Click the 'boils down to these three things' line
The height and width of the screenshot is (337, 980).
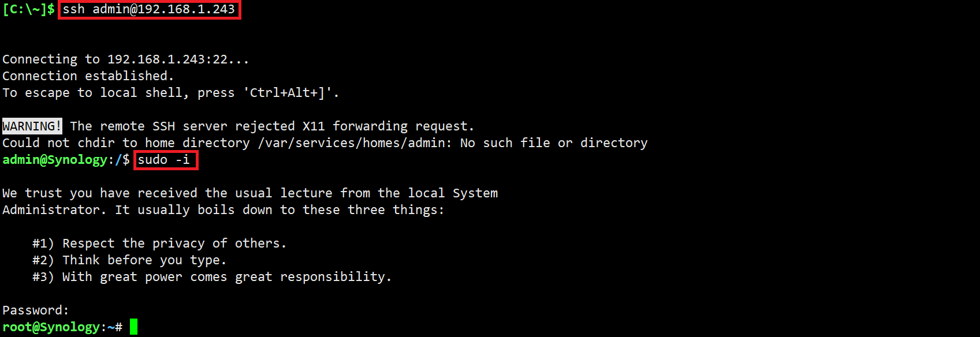pyautogui.click(x=223, y=210)
